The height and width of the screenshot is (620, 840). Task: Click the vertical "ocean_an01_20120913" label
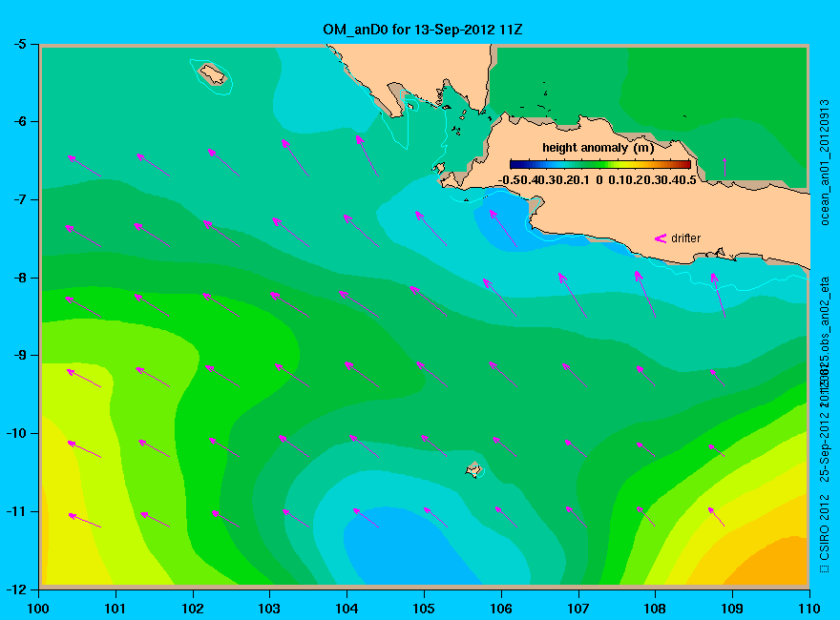click(825, 162)
